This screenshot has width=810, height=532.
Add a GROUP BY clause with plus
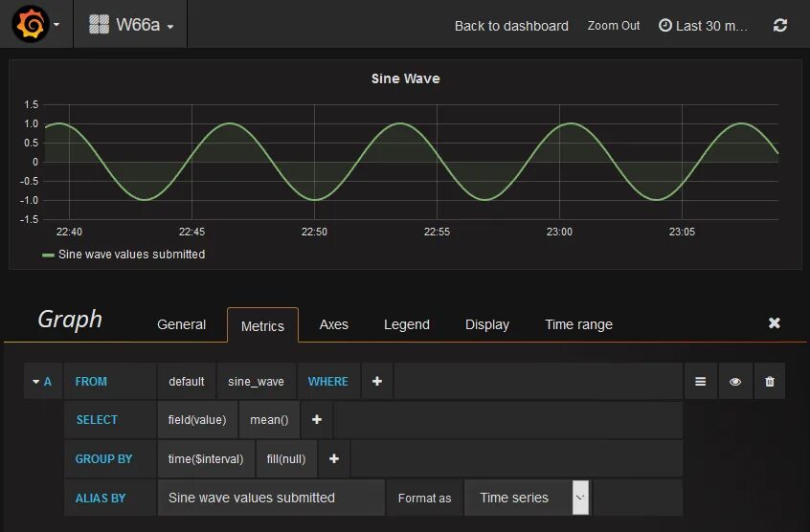click(334, 458)
